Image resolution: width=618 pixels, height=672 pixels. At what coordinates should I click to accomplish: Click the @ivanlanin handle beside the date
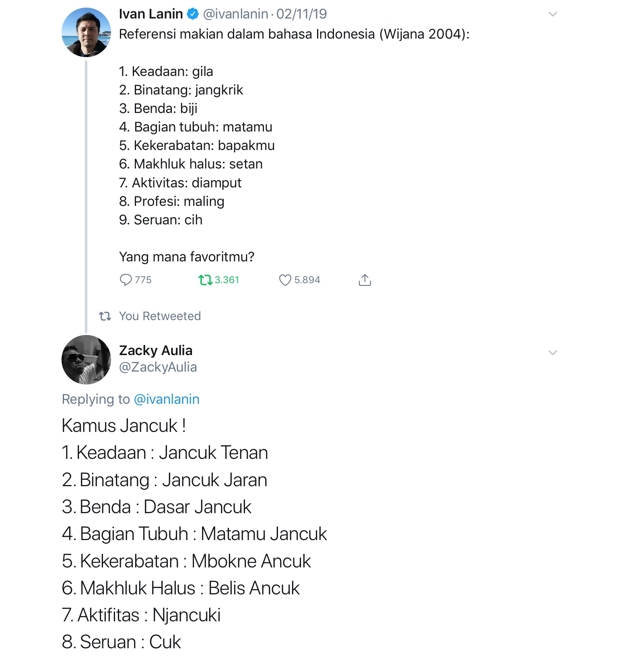point(235,14)
